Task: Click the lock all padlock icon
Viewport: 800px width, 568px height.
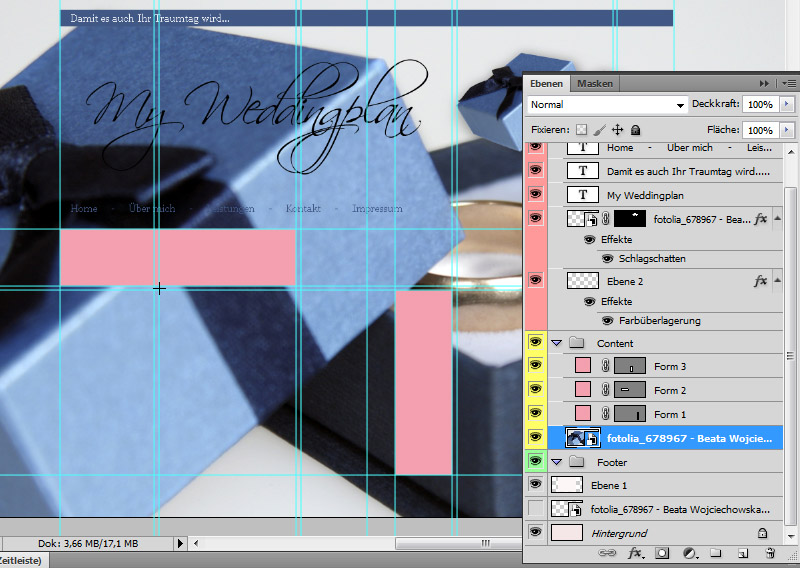Action: point(636,130)
